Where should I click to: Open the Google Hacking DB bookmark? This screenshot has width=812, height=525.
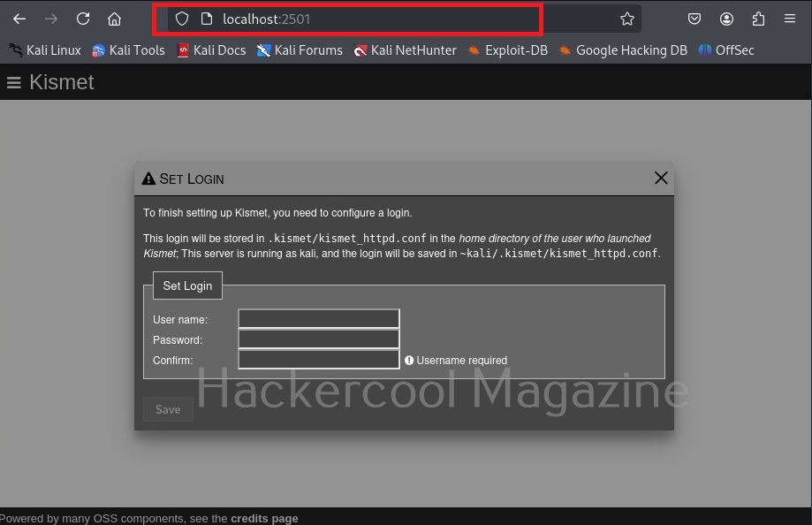(x=623, y=50)
